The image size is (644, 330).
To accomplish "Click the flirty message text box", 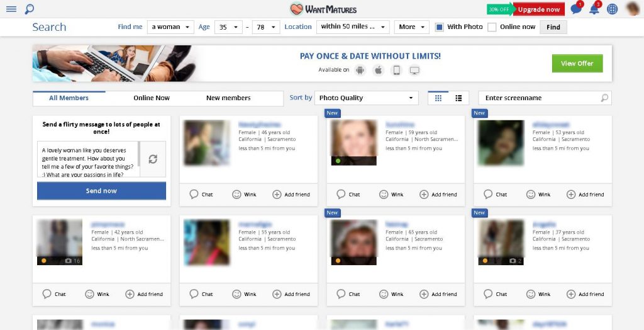I will pyautogui.click(x=88, y=159).
